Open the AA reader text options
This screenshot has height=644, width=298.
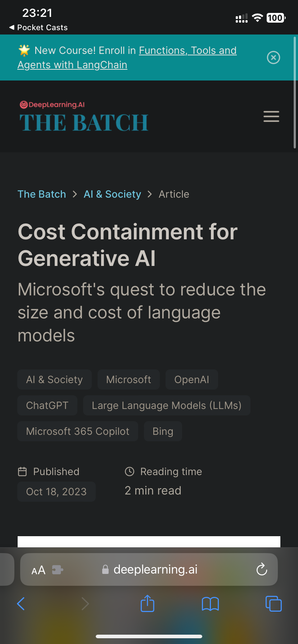click(x=39, y=570)
